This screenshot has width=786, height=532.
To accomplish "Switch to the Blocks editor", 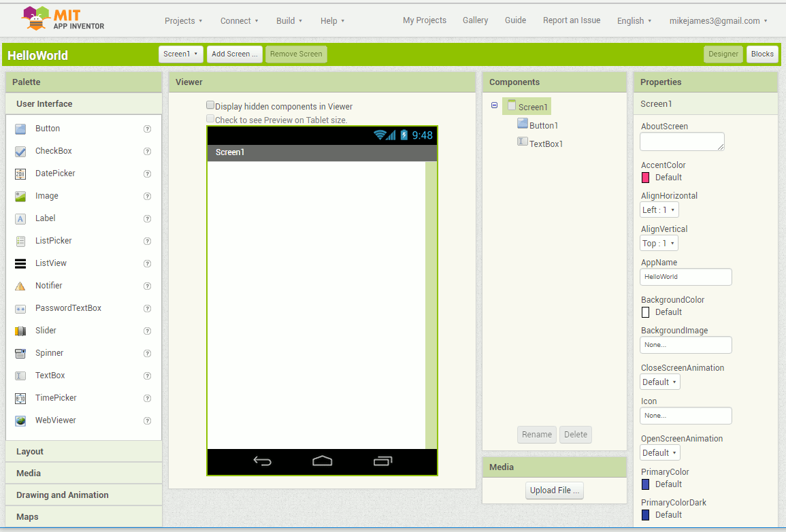I will tap(762, 54).
